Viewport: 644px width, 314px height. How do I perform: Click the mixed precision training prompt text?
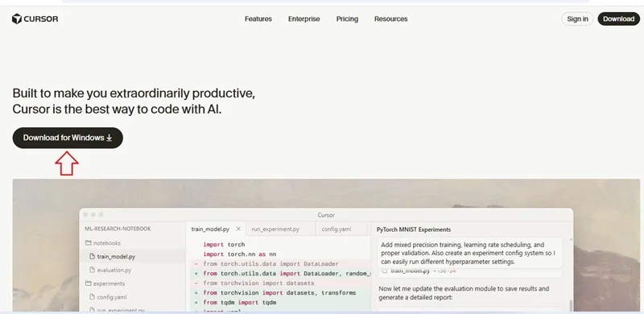coord(469,253)
